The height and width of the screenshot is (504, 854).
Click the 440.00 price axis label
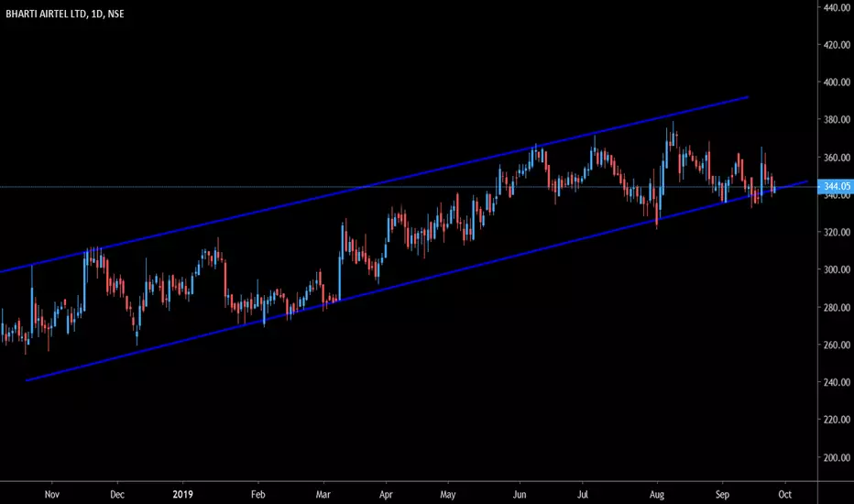point(838,7)
